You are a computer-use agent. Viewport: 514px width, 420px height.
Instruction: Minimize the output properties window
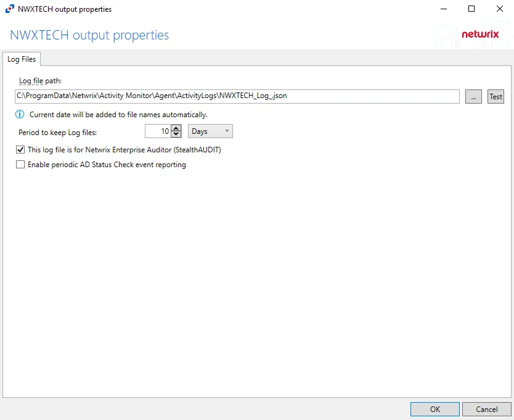tap(444, 9)
